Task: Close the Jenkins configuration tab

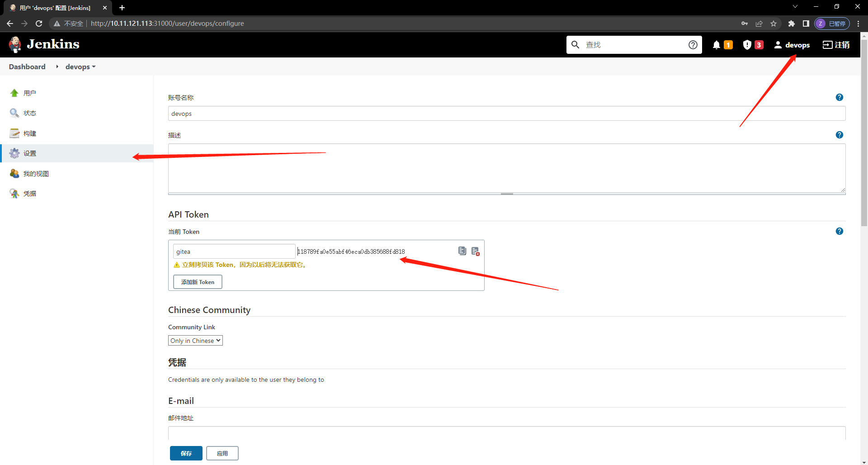Action: [x=105, y=8]
